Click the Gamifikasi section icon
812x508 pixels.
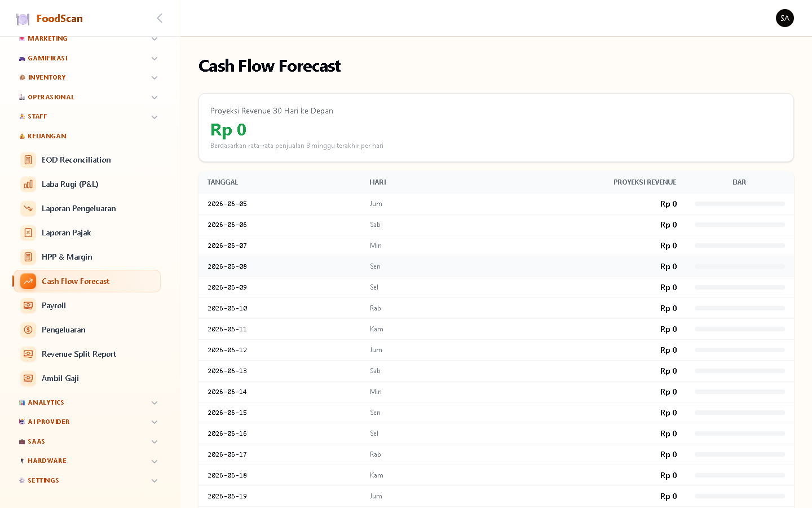pyautogui.click(x=22, y=58)
